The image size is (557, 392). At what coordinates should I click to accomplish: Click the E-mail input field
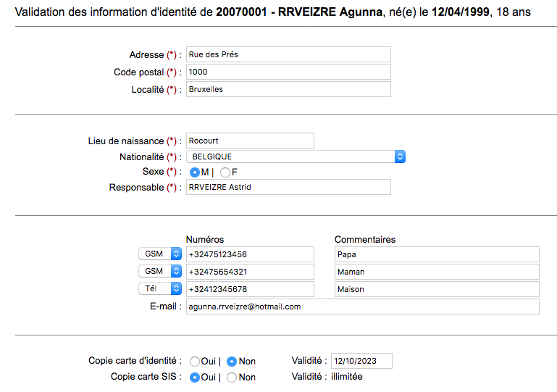click(x=362, y=306)
